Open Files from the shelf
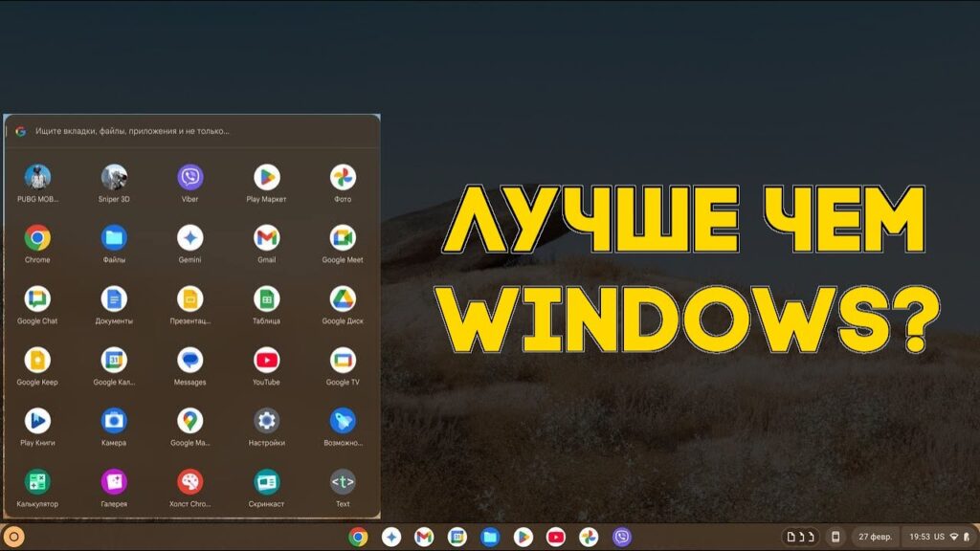 tap(490, 537)
